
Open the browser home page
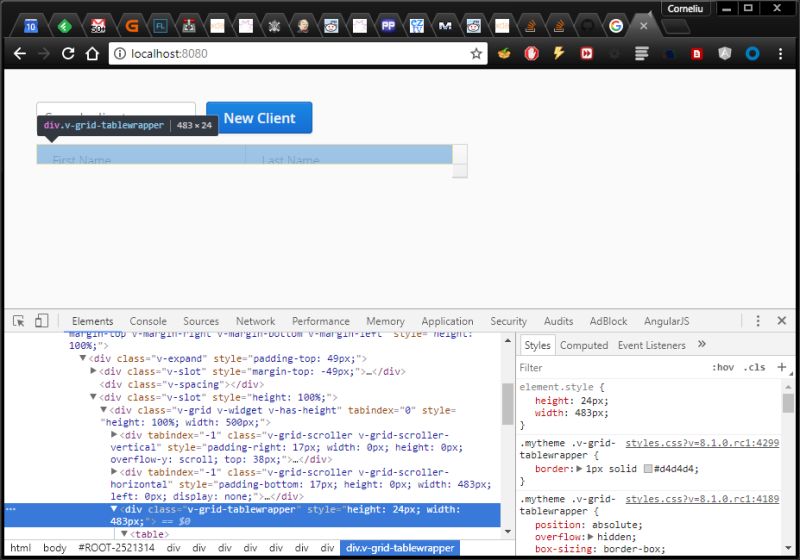(92, 54)
